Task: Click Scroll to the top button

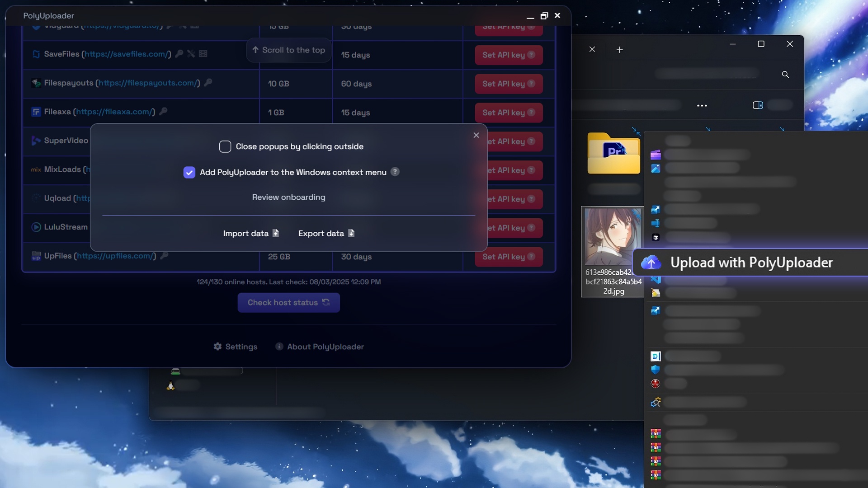Action: [x=288, y=50]
